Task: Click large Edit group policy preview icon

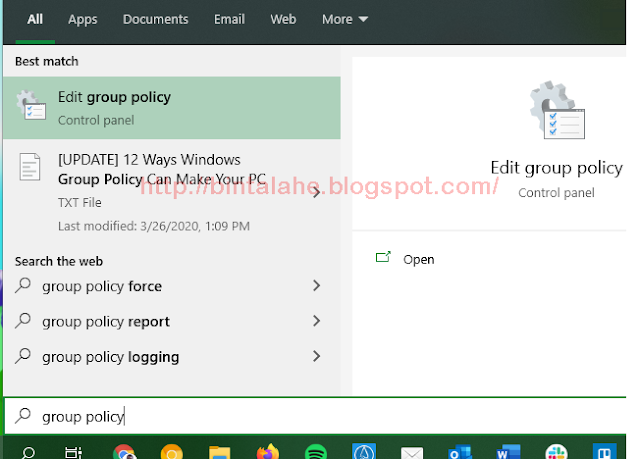Action: 557,110
